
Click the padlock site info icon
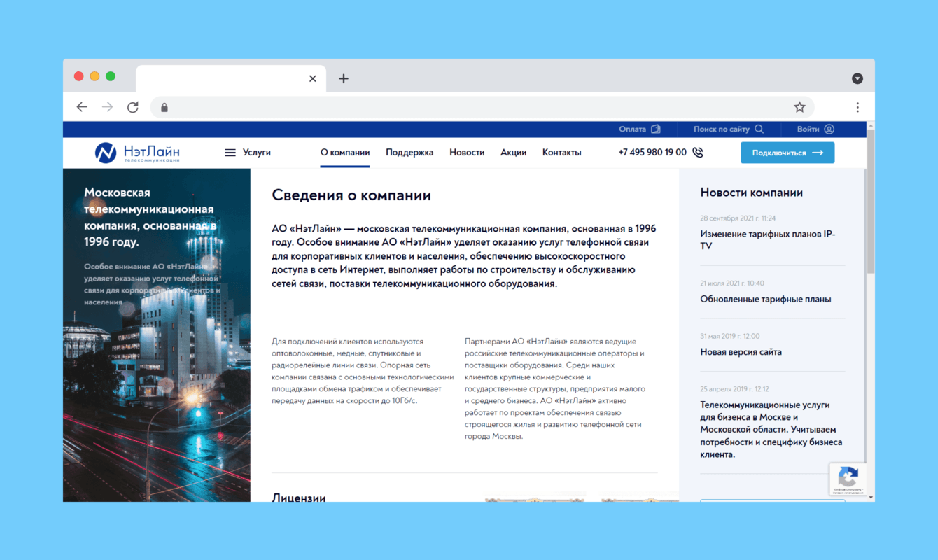[164, 107]
